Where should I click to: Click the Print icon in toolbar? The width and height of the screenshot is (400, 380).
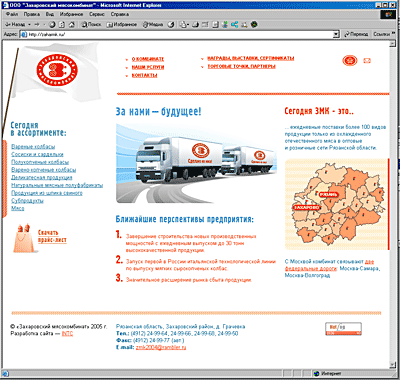click(x=195, y=24)
